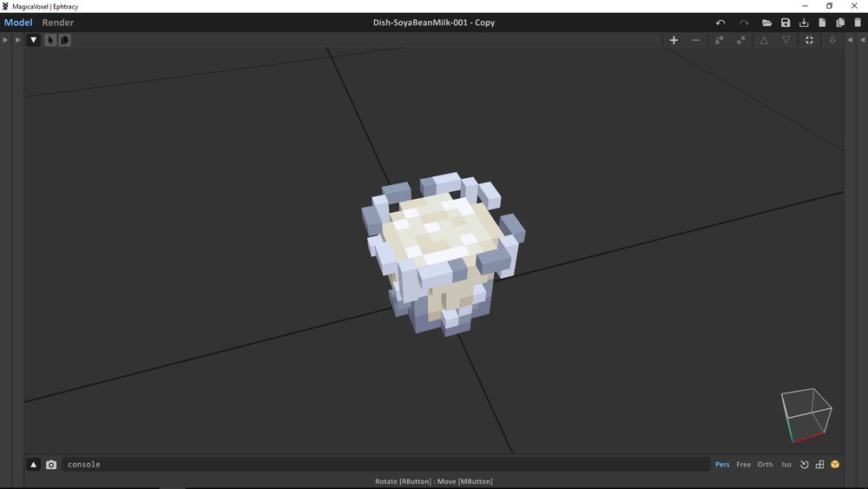Select Free camera mode
This screenshot has width=868, height=489.
[744, 465]
